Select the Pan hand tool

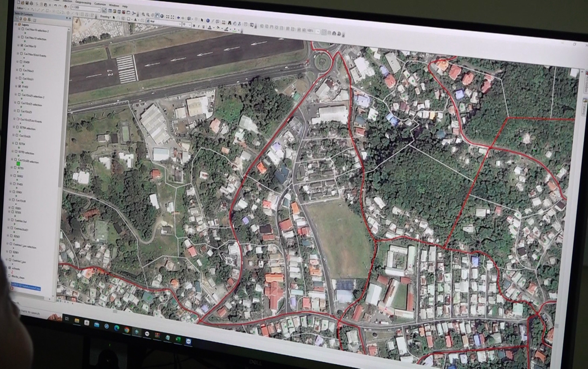click(157, 16)
